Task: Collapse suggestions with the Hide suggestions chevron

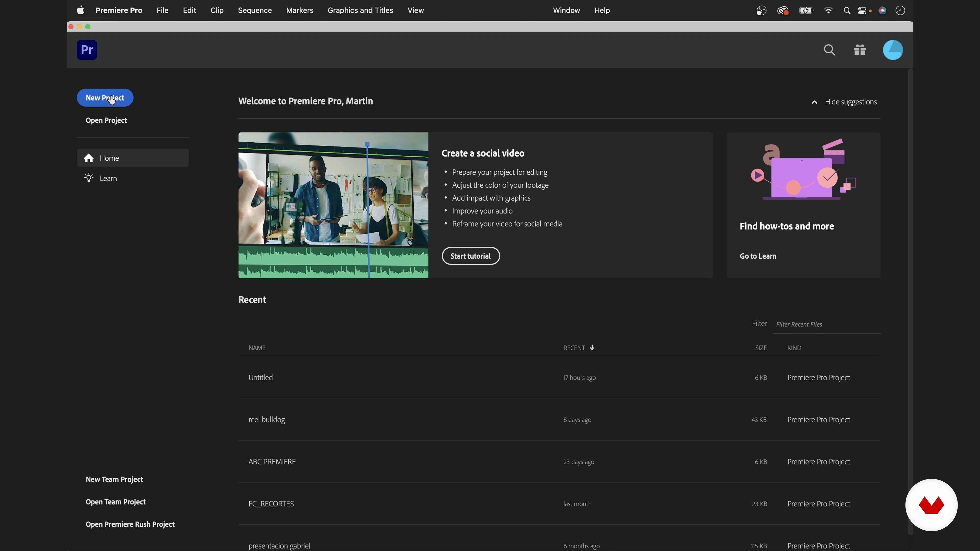Action: tap(815, 102)
